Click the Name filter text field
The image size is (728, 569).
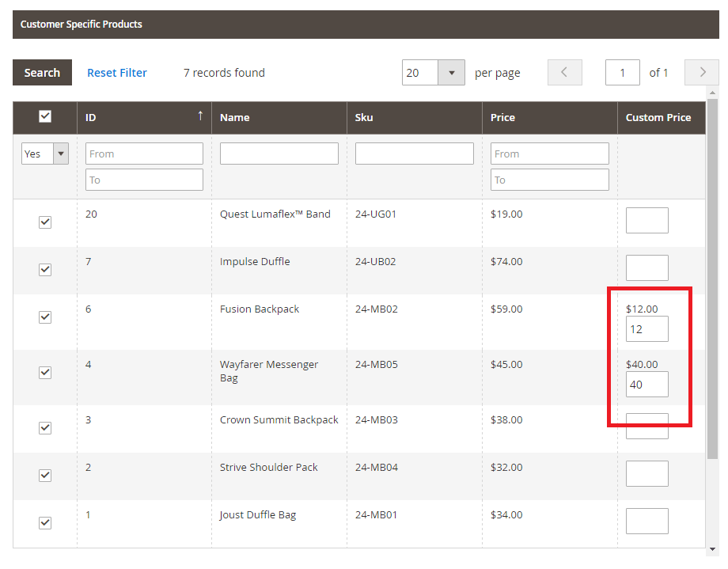tap(279, 154)
